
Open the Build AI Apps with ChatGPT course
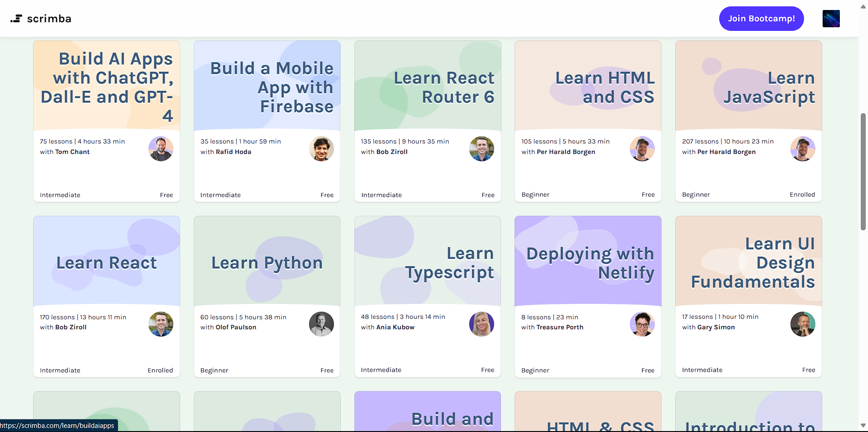point(107,87)
